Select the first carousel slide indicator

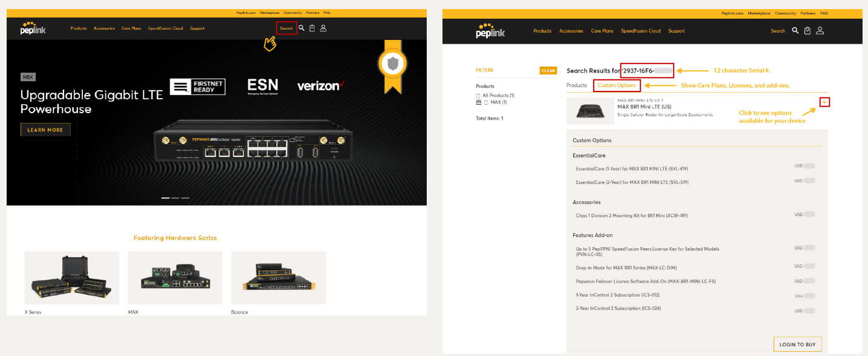point(165,198)
